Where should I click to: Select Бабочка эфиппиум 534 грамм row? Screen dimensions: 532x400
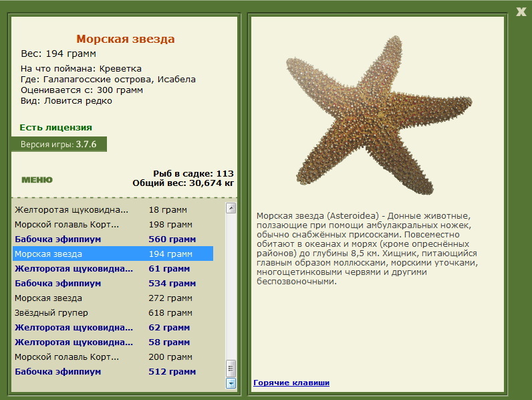coord(113,283)
